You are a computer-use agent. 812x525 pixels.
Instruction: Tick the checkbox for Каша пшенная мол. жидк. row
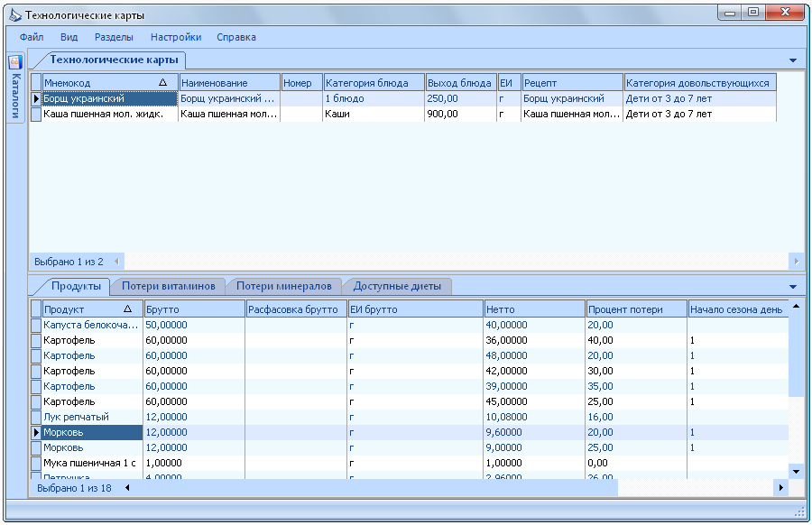[36, 114]
